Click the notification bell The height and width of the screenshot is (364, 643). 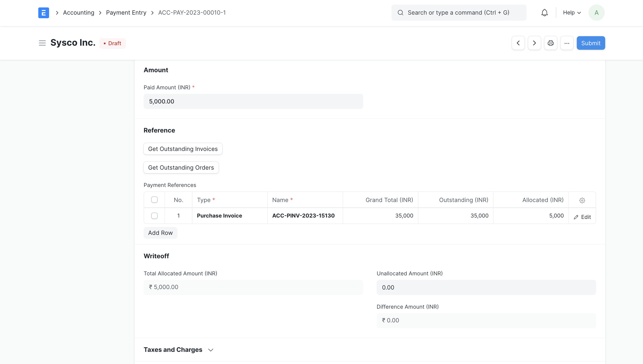pyautogui.click(x=544, y=13)
